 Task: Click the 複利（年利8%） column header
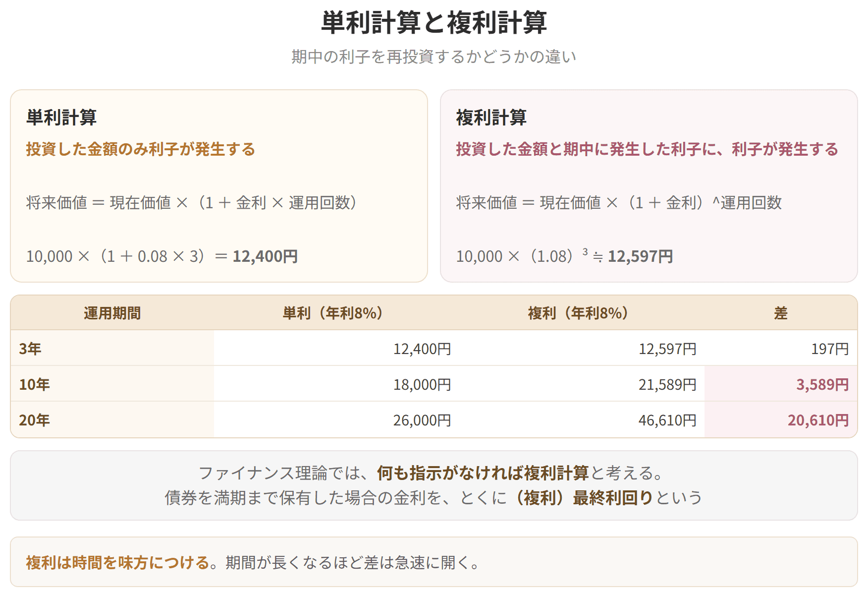(581, 313)
